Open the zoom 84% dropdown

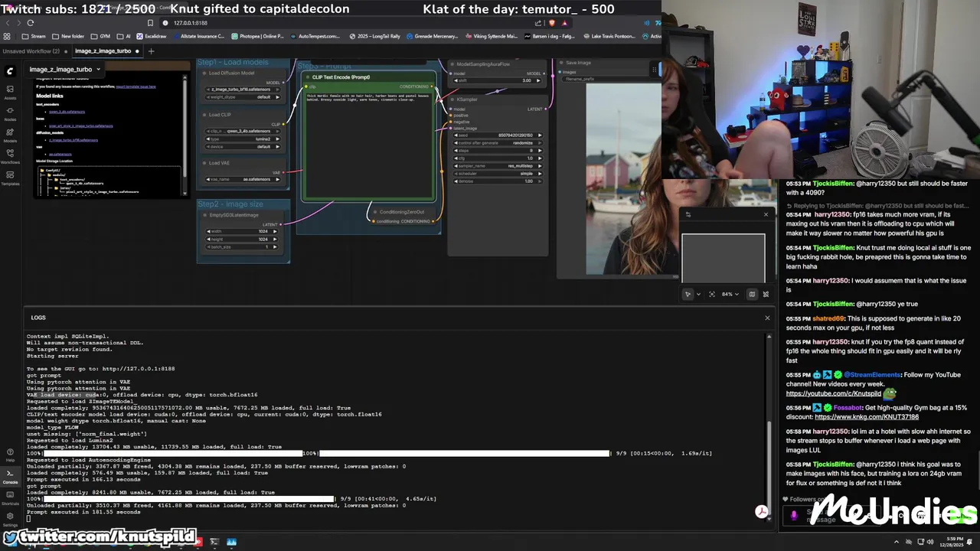coord(729,294)
